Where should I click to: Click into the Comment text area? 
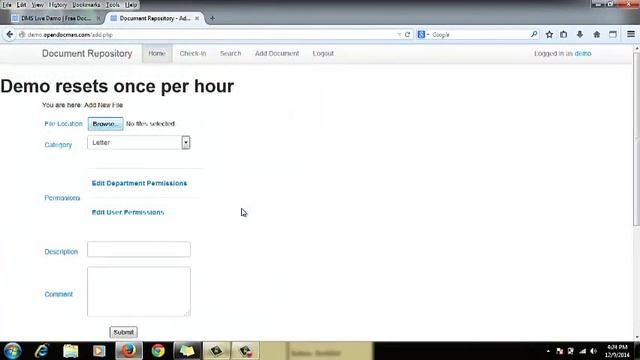point(139,291)
